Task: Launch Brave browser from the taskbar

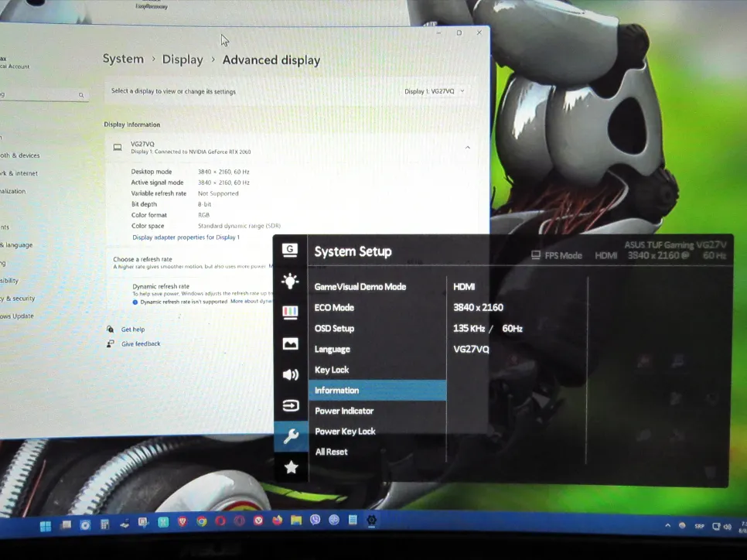Action: [x=182, y=522]
